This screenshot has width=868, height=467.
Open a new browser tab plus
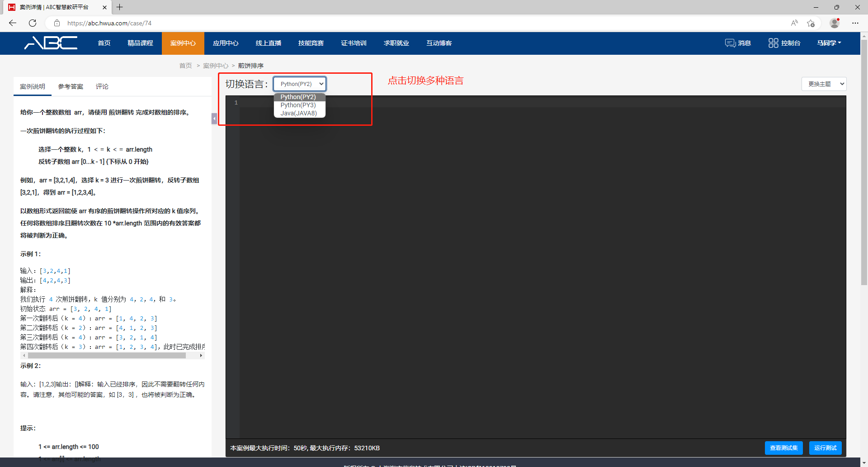tap(119, 7)
